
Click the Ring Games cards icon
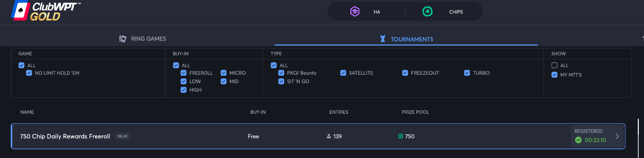coord(123,39)
